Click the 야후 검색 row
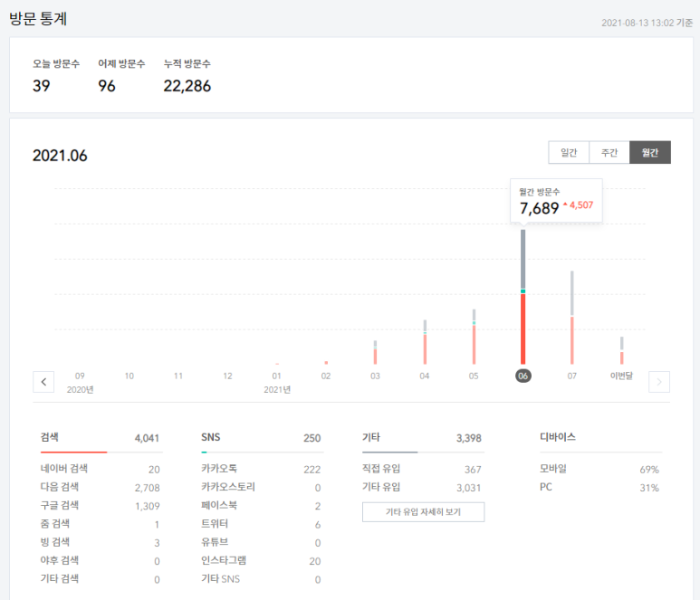 coord(100,560)
